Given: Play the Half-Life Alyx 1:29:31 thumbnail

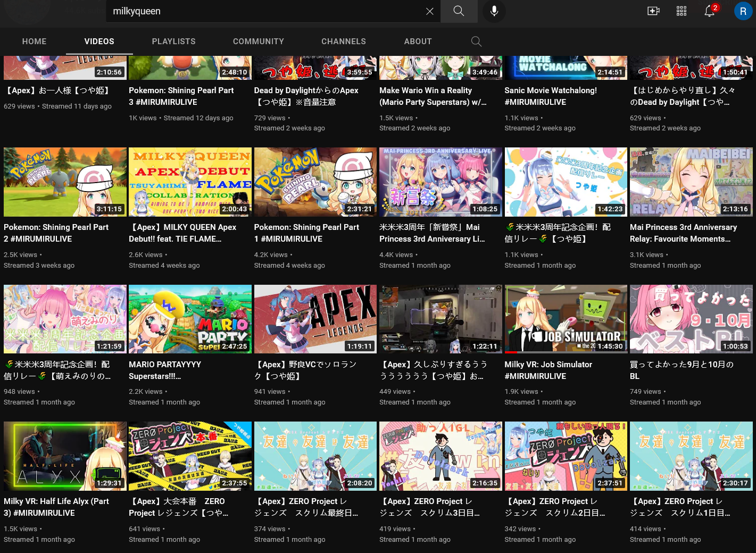Looking at the screenshot, I should tap(65, 456).
